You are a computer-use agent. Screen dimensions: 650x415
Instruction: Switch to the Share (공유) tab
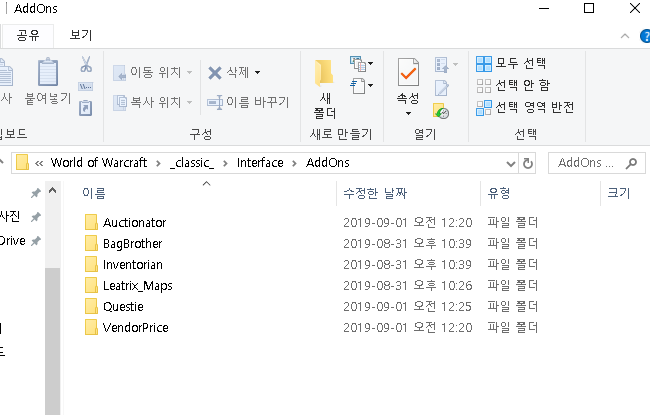pos(28,35)
